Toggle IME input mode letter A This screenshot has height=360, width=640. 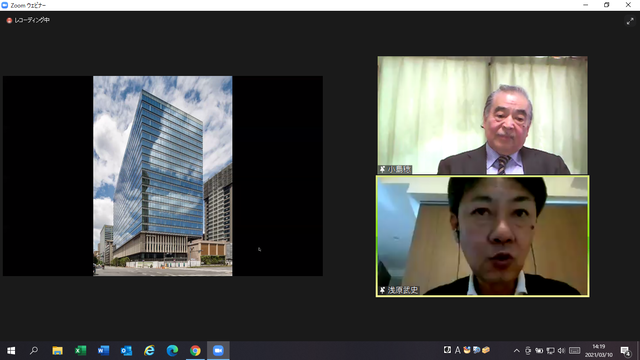[458, 350]
